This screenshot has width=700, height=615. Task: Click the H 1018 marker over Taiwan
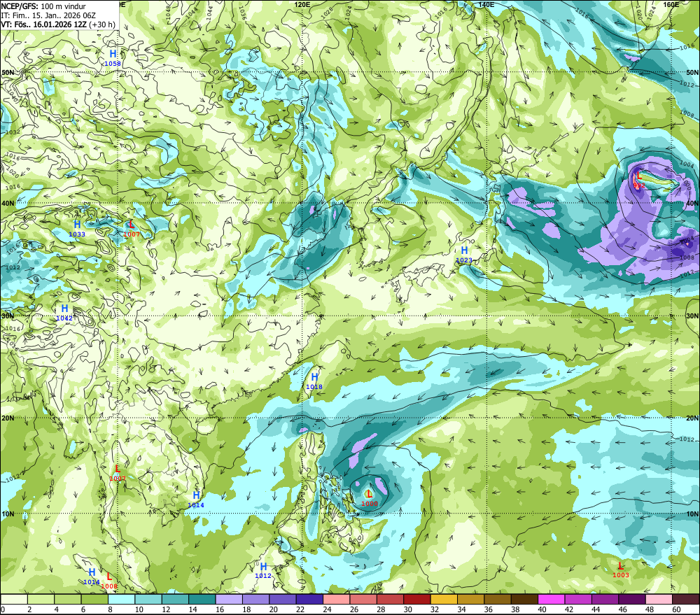click(314, 381)
